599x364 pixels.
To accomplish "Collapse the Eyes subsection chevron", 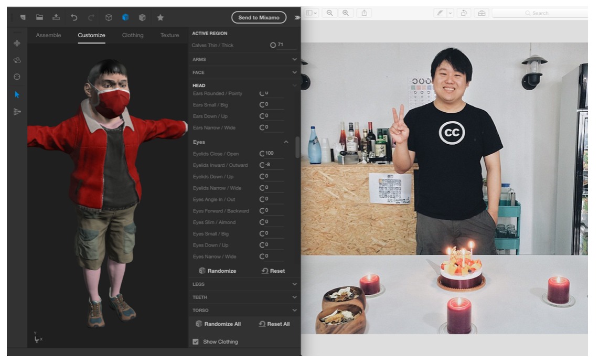I will point(286,142).
